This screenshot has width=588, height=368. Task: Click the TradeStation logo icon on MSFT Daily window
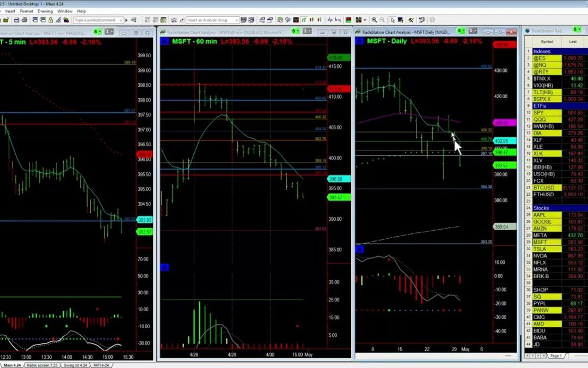click(x=358, y=32)
